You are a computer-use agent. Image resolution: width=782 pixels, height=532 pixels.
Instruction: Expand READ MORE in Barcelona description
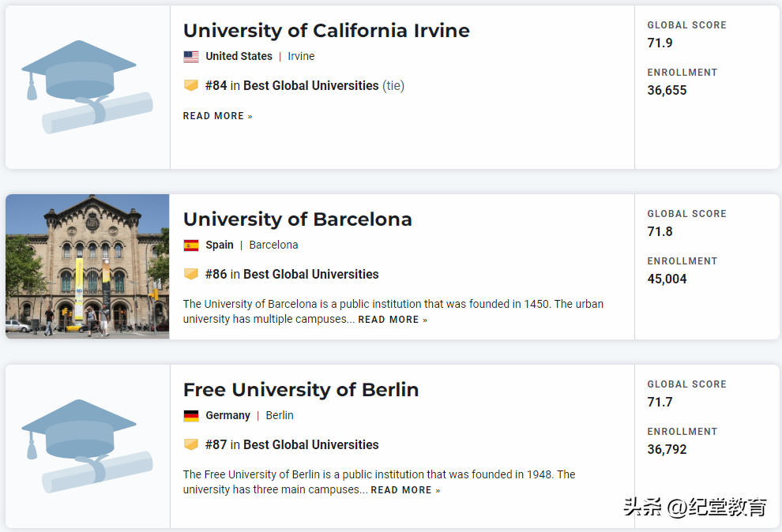tap(393, 320)
